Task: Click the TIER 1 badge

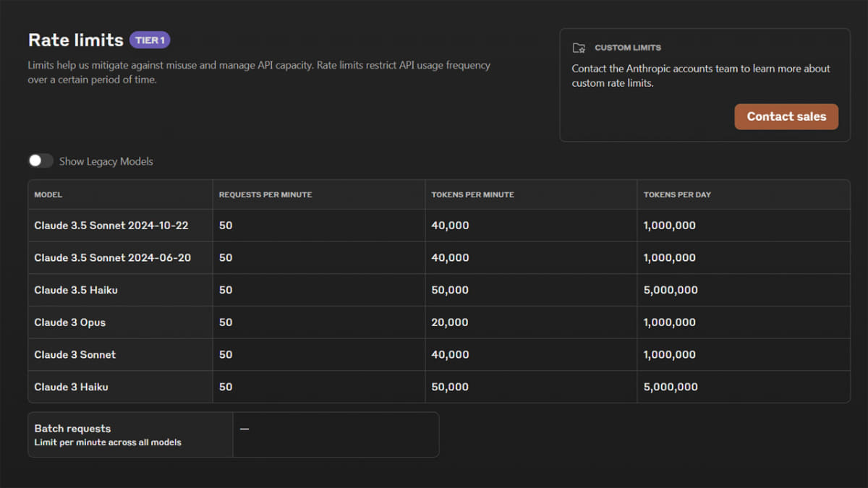Action: click(x=150, y=40)
